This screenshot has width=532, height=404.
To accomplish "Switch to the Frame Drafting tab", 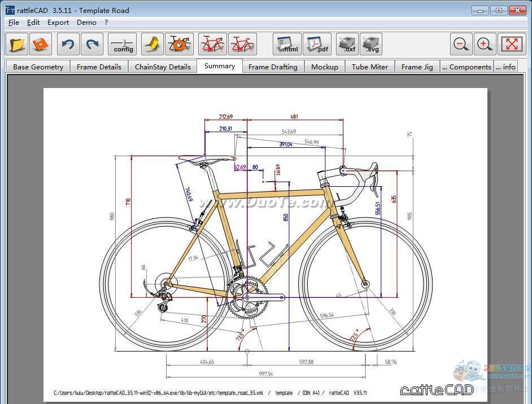I will pos(273,67).
